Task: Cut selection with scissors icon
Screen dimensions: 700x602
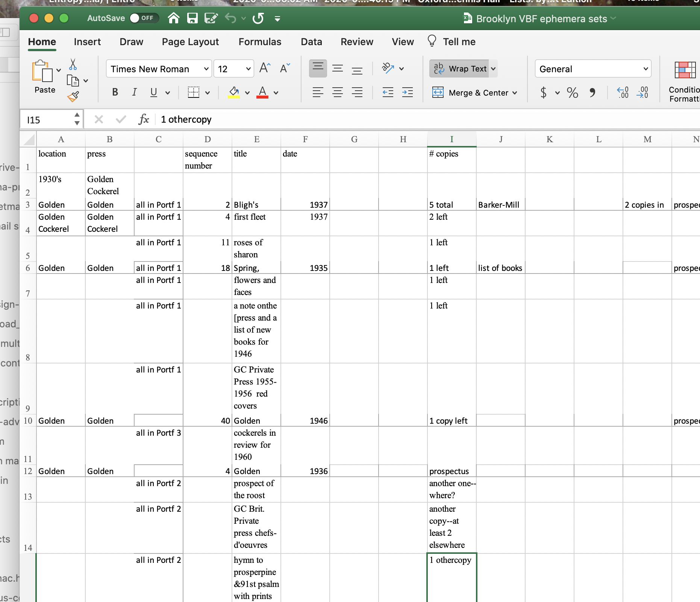Action: point(73,64)
